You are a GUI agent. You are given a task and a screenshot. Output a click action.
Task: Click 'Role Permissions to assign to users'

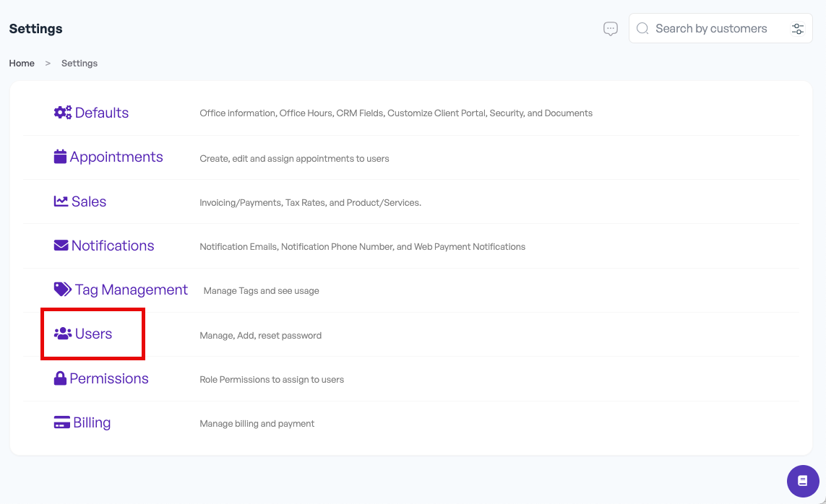tap(272, 380)
